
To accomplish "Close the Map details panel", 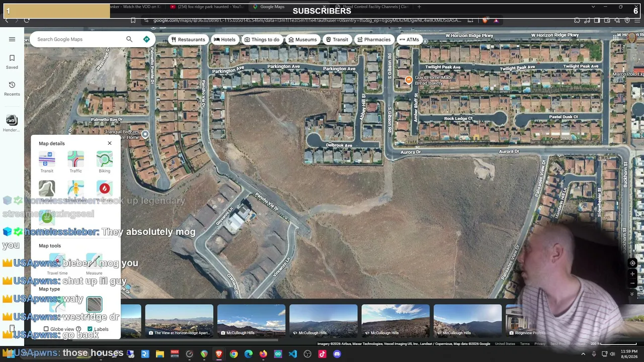I will [110, 143].
